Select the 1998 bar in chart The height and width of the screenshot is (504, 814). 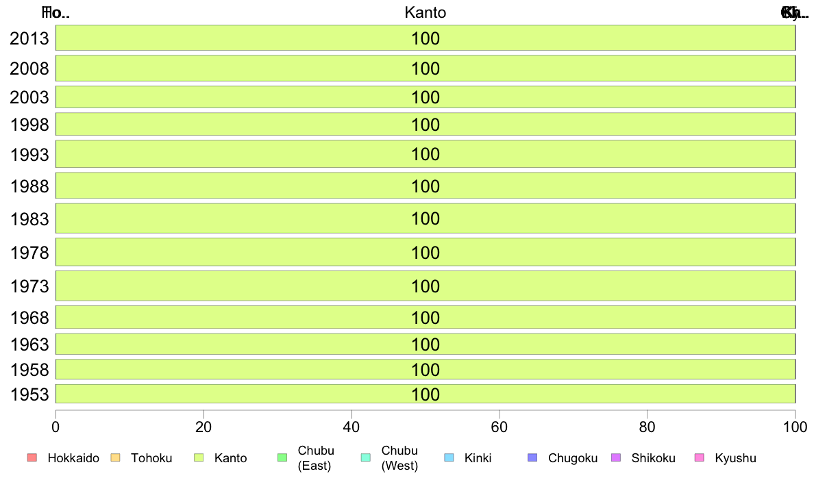click(x=425, y=125)
